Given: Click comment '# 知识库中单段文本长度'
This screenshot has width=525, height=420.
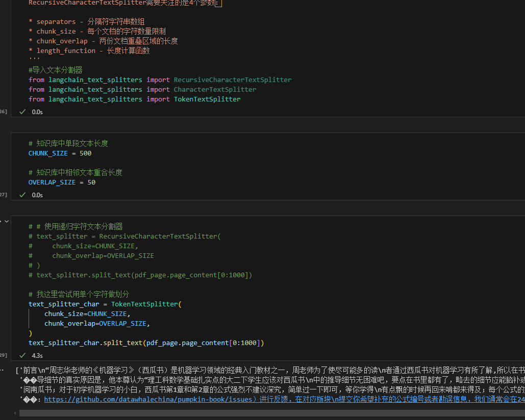Looking at the screenshot, I should coord(68,143).
